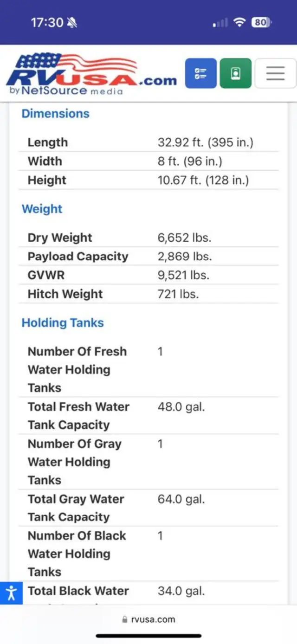Tap the battery indicator showing 80
Screen dimensions: 297x644
tap(261, 22)
